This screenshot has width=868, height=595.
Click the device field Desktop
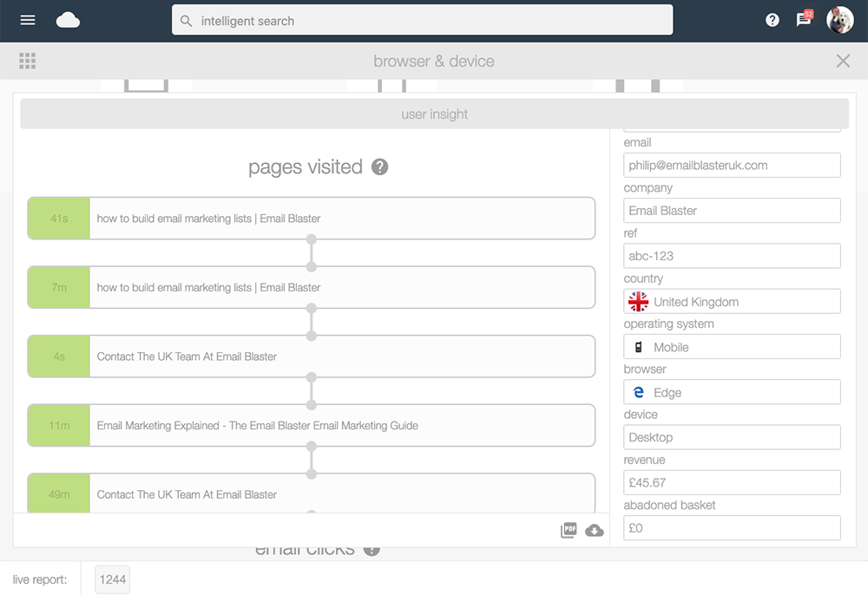tap(732, 437)
